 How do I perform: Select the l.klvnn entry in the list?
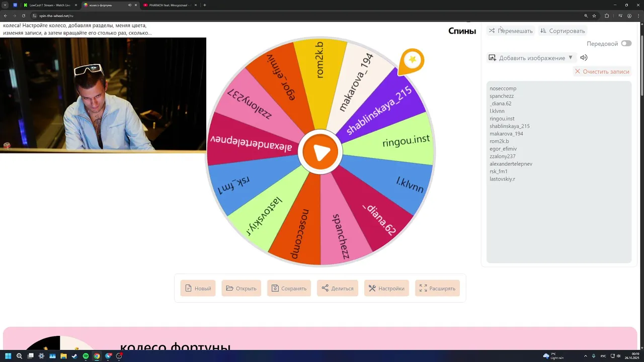tap(497, 111)
